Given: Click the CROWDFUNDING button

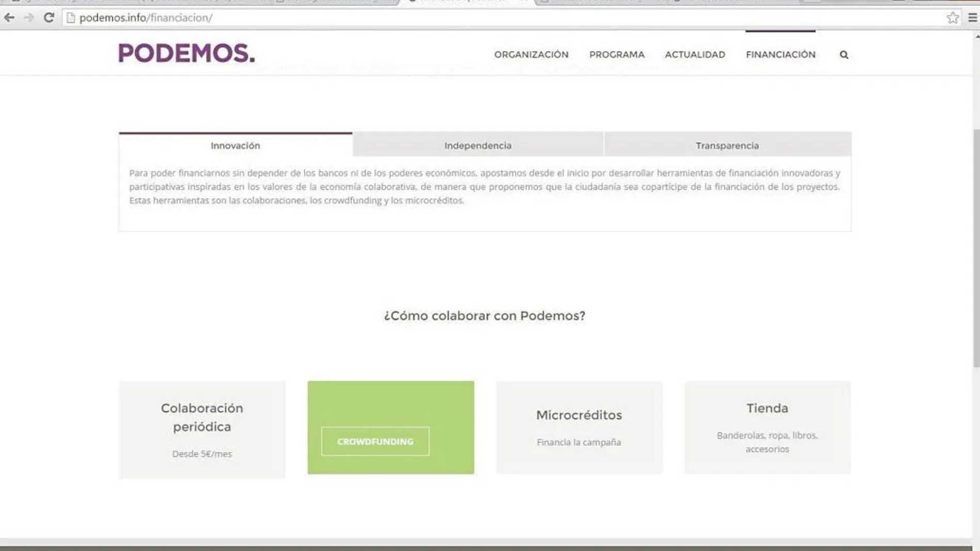Looking at the screenshot, I should click(375, 441).
